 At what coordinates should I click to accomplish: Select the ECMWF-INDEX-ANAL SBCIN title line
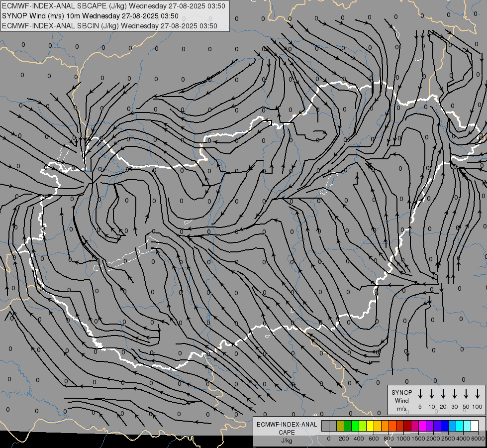109,26
